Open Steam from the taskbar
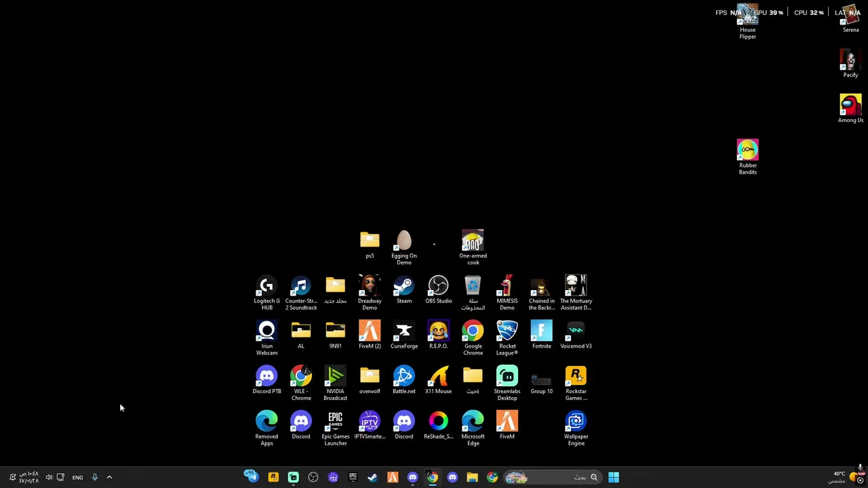The width and height of the screenshot is (868, 488). coord(372,477)
